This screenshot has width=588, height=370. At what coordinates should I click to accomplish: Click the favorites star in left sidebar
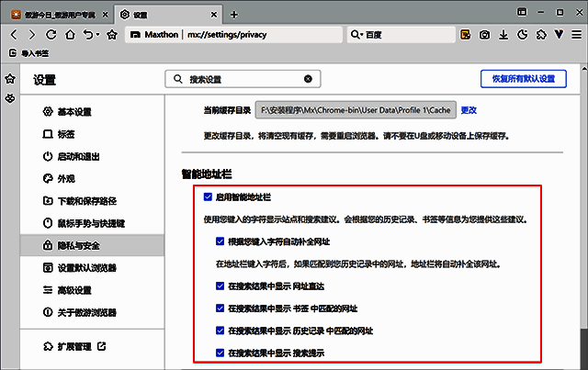[10, 77]
